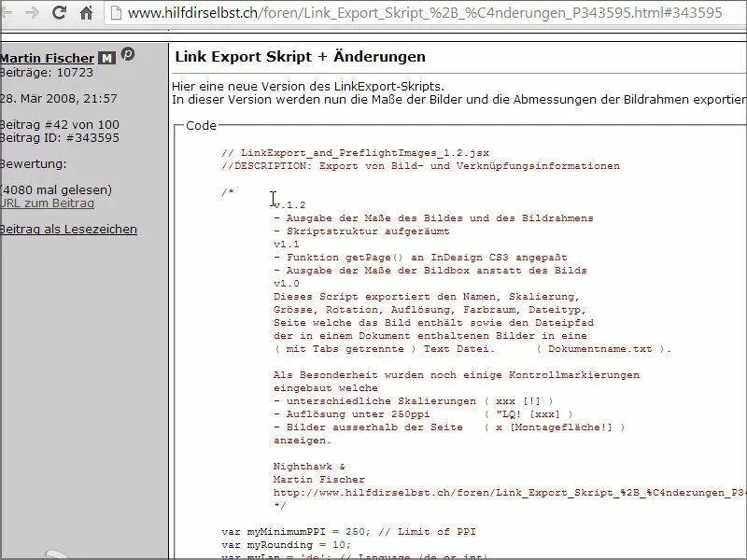Image resolution: width=747 pixels, height=560 pixels.
Task: Reload the page with refresh icon
Action: (x=59, y=12)
